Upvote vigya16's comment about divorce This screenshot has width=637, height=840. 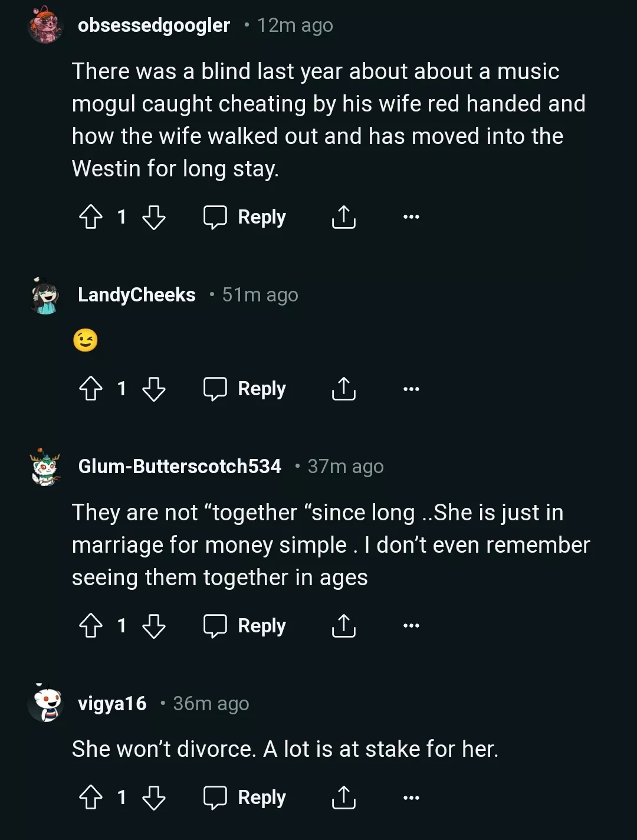(x=91, y=798)
